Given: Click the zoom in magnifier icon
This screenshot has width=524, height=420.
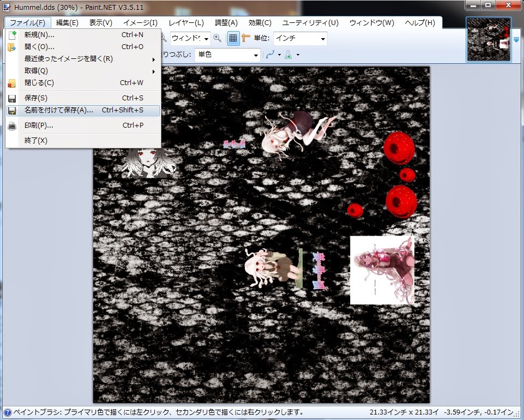Looking at the screenshot, I should click(218, 38).
